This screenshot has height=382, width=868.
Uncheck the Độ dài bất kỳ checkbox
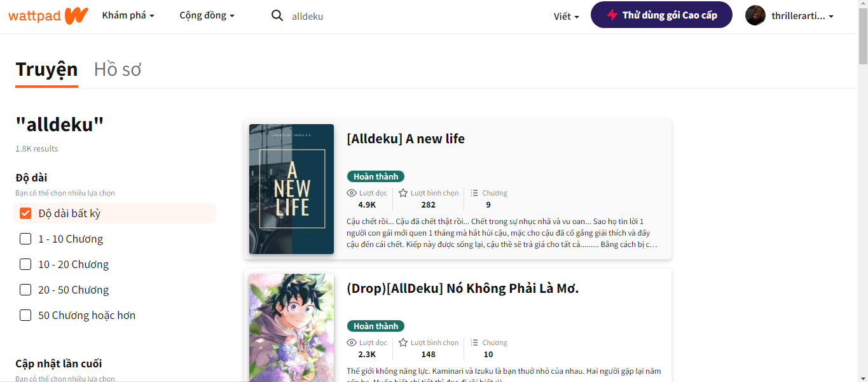pos(25,213)
